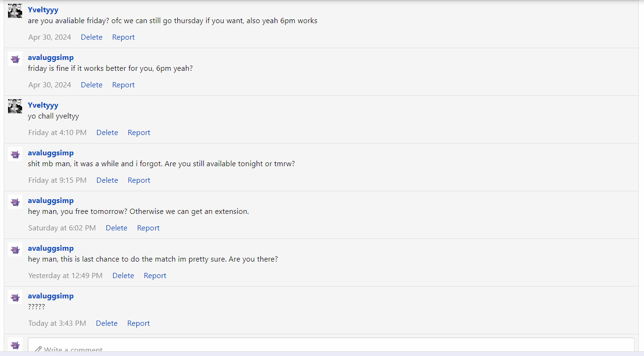Focus the Write a comment field
644x356 pixels.
(331, 347)
